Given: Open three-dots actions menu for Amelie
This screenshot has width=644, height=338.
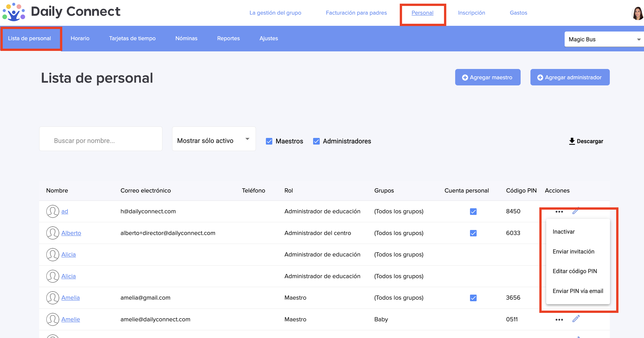Looking at the screenshot, I should (x=559, y=320).
